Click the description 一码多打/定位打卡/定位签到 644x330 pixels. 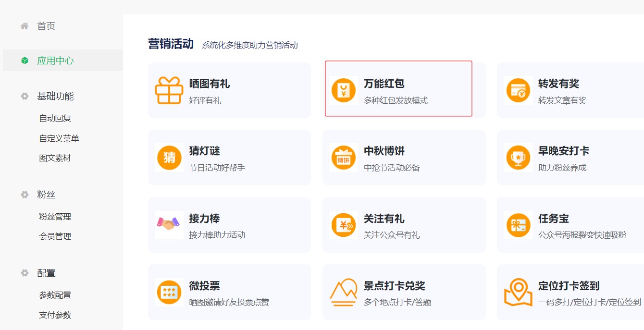(x=590, y=302)
